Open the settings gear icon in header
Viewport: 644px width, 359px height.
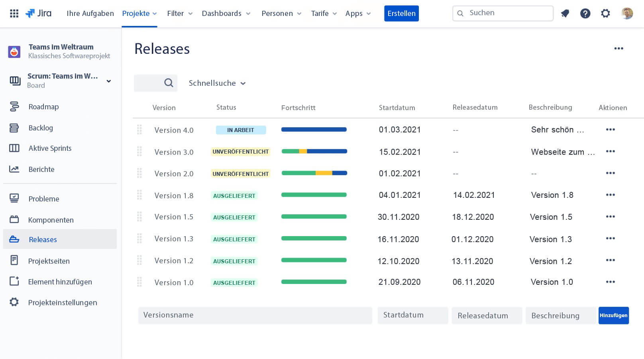[605, 14]
